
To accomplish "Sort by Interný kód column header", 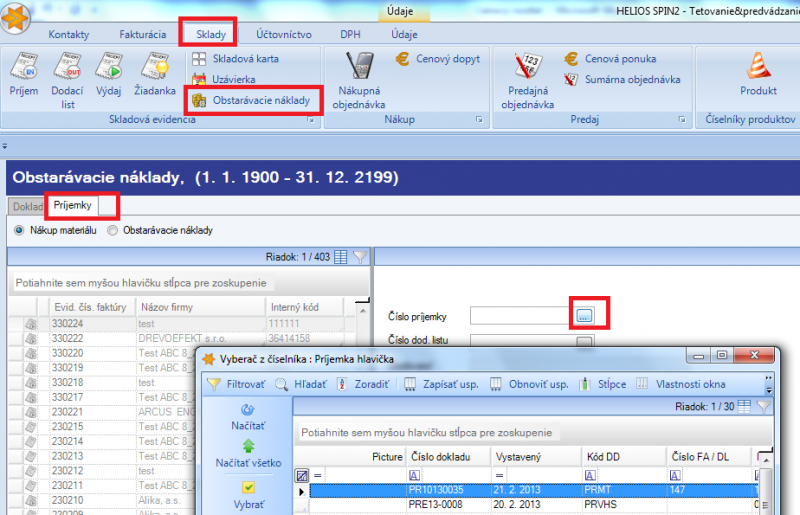I will (304, 307).
